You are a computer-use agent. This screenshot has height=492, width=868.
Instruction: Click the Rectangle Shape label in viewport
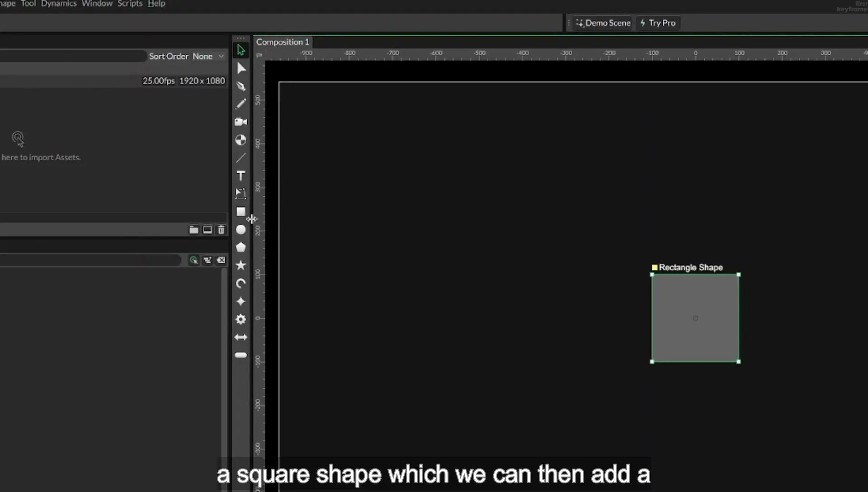point(690,267)
